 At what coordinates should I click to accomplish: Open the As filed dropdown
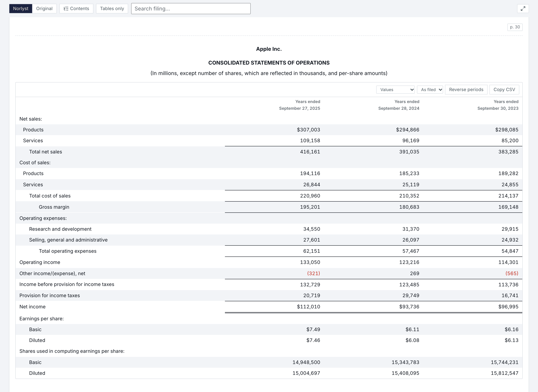point(430,89)
